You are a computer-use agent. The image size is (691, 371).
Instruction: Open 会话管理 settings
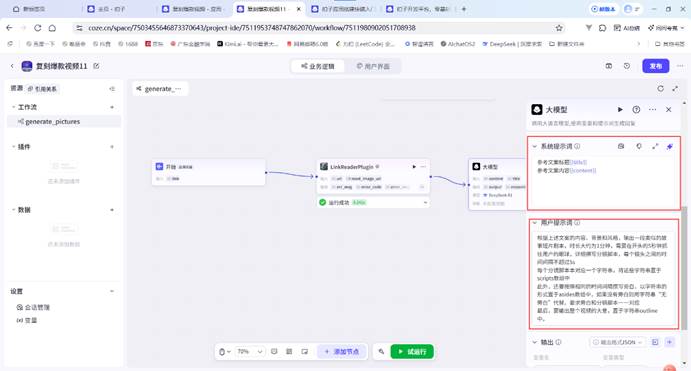pyautogui.click(x=33, y=307)
